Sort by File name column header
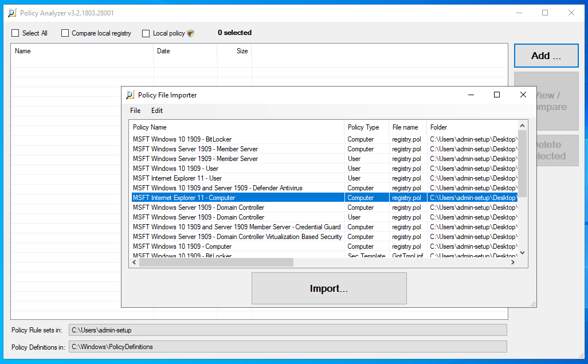This screenshot has height=364, width=588. coord(407,127)
